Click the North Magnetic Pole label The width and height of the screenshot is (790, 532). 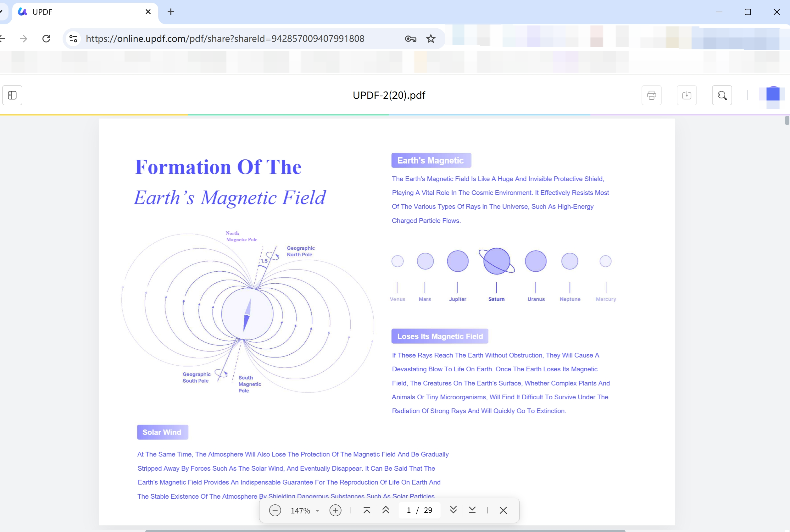[x=241, y=236]
